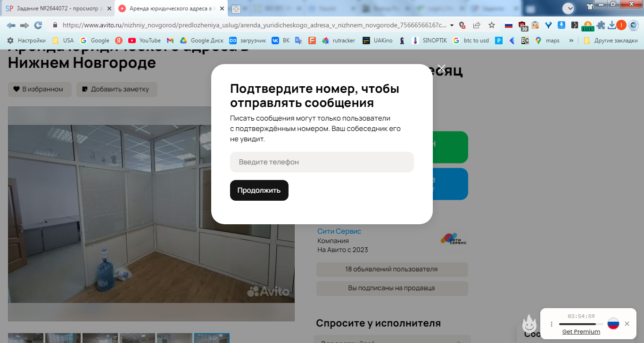The height and width of the screenshot is (343, 644).
Task: Click the blue P bookmark icon
Action: (x=499, y=41)
